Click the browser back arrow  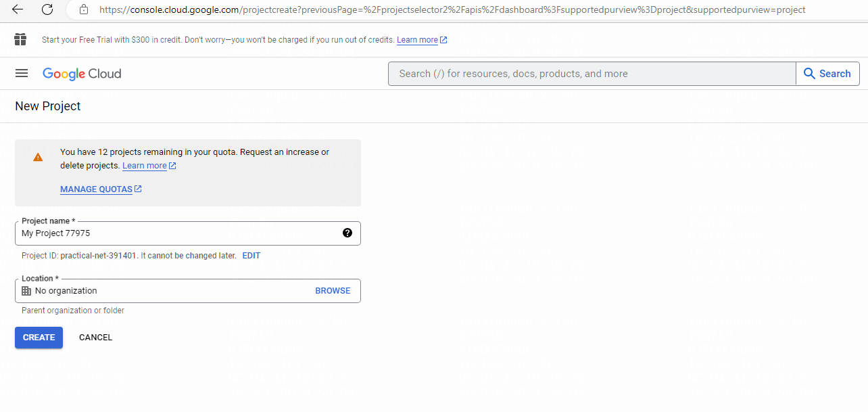pyautogui.click(x=18, y=9)
